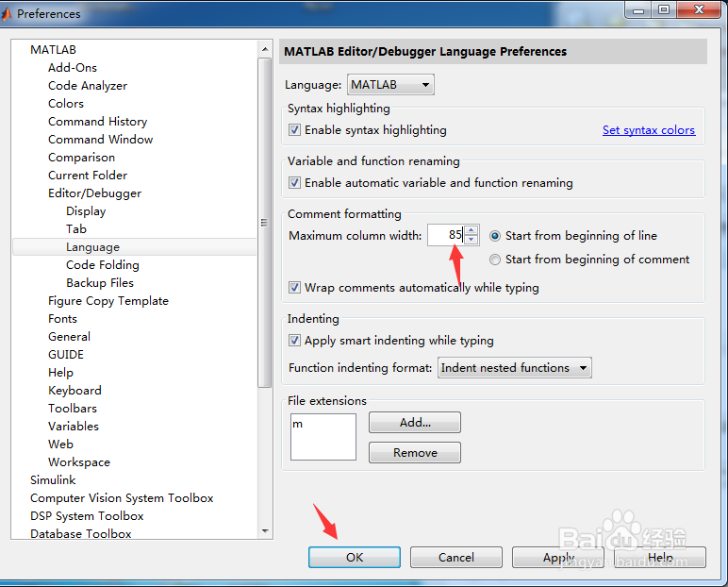Screen dimensions: 728x587
Task: Open Add-Ons preferences
Action: pyautogui.click(x=73, y=68)
